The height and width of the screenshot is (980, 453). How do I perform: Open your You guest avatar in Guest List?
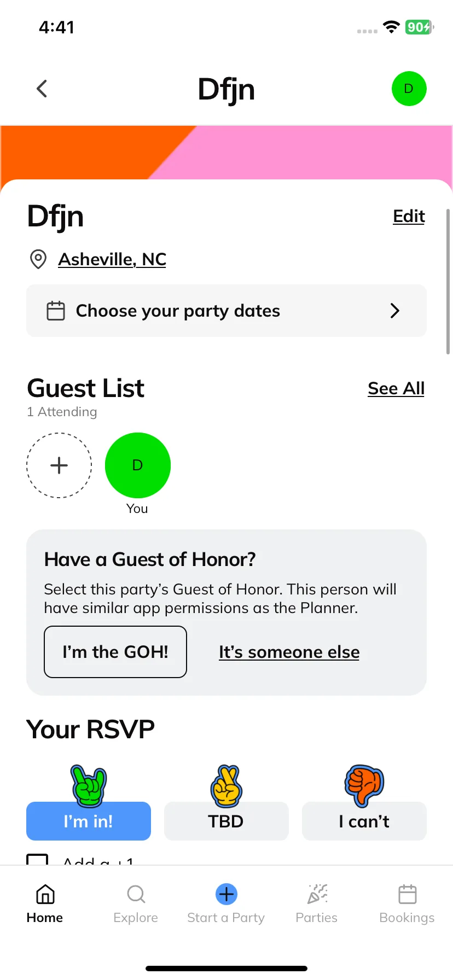pos(138,465)
